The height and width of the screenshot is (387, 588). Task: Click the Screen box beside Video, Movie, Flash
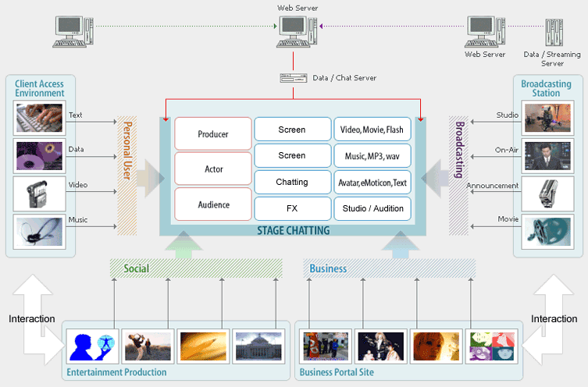click(293, 130)
